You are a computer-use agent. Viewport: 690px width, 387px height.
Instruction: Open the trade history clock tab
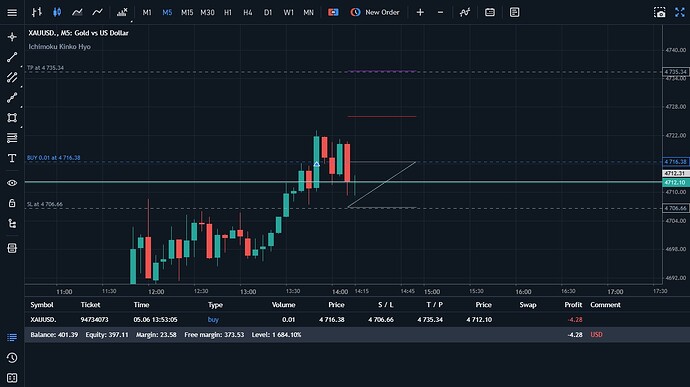tap(12, 358)
